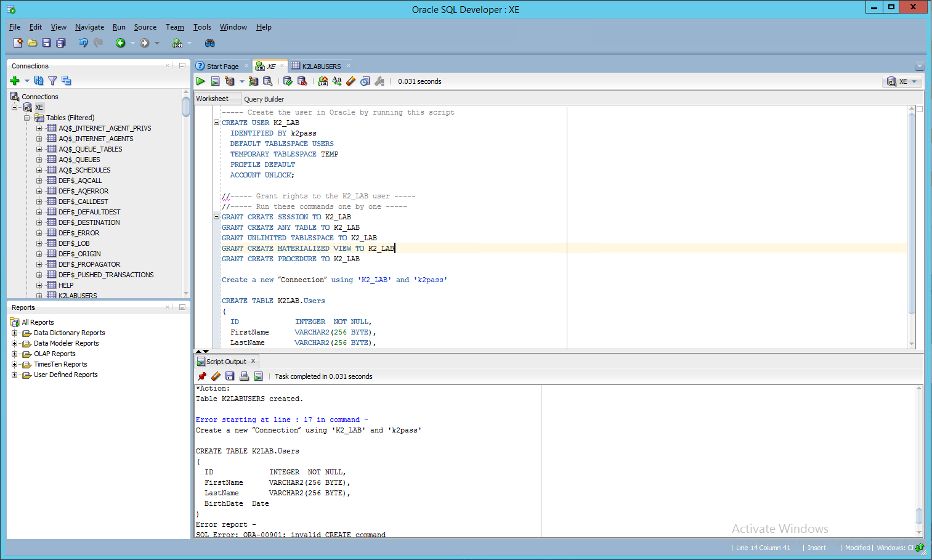Click the SQL Worksheet icon in main toolbar
Screen dimensions: 932x560
(x=177, y=43)
